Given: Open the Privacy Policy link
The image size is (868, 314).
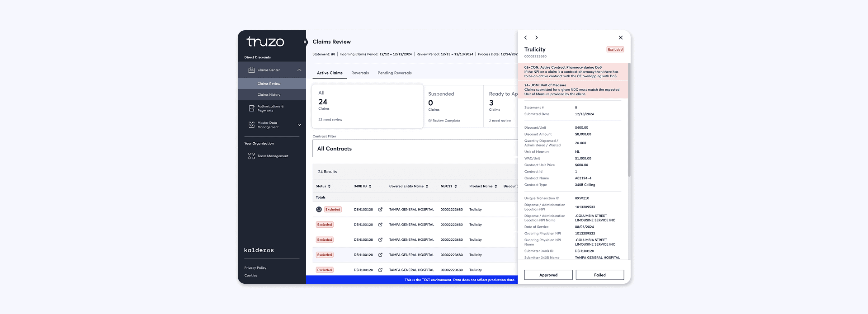Looking at the screenshot, I should tap(255, 268).
